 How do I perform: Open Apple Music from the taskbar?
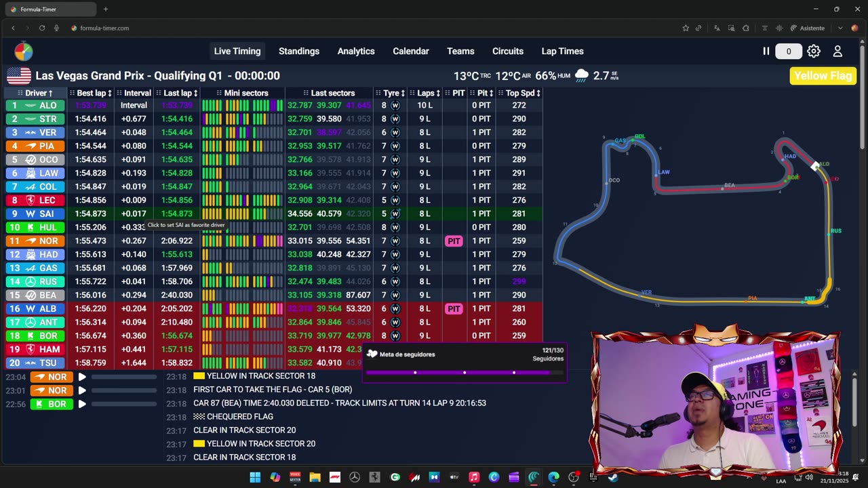[474, 478]
